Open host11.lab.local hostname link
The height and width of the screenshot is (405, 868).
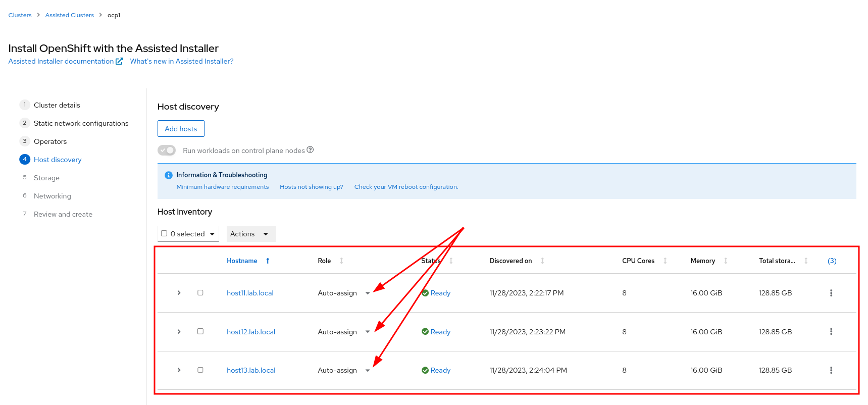pos(250,293)
